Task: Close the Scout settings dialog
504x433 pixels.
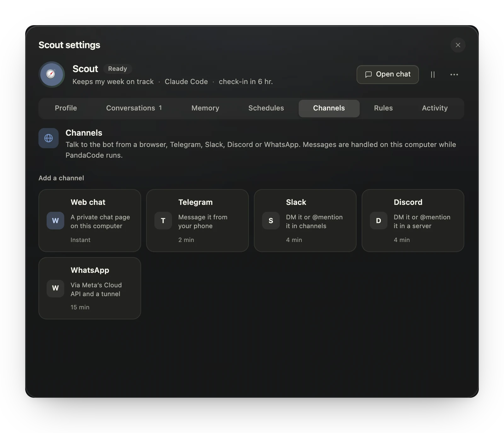Action: tap(458, 45)
